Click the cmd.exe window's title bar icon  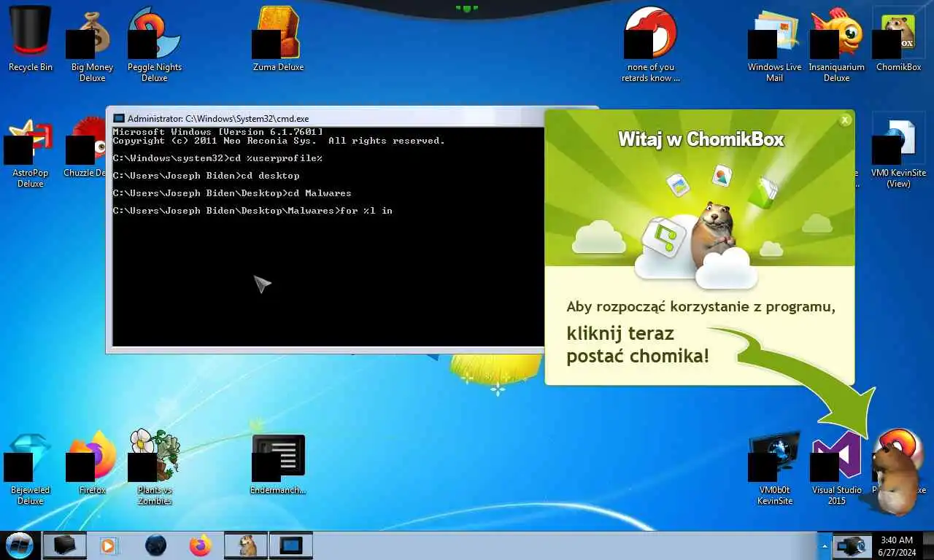point(119,118)
